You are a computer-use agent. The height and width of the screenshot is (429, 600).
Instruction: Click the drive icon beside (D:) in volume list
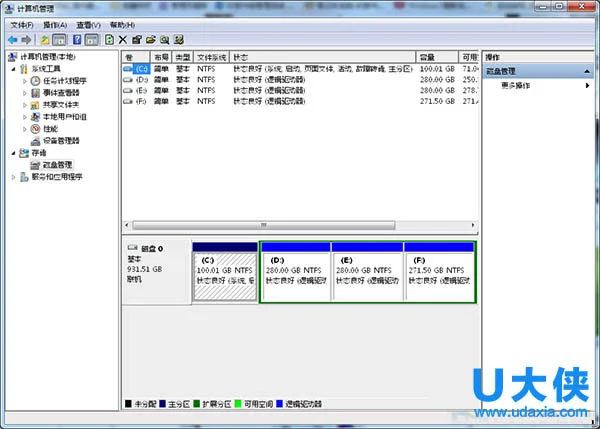coord(128,80)
